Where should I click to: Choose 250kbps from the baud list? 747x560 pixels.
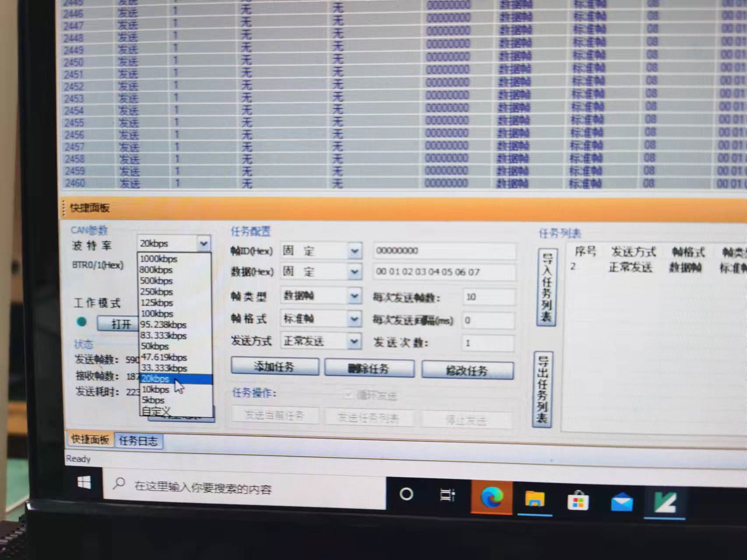point(175,292)
